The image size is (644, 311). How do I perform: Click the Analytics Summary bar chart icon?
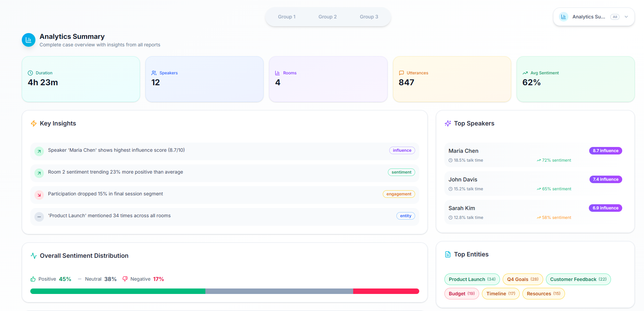(x=29, y=40)
